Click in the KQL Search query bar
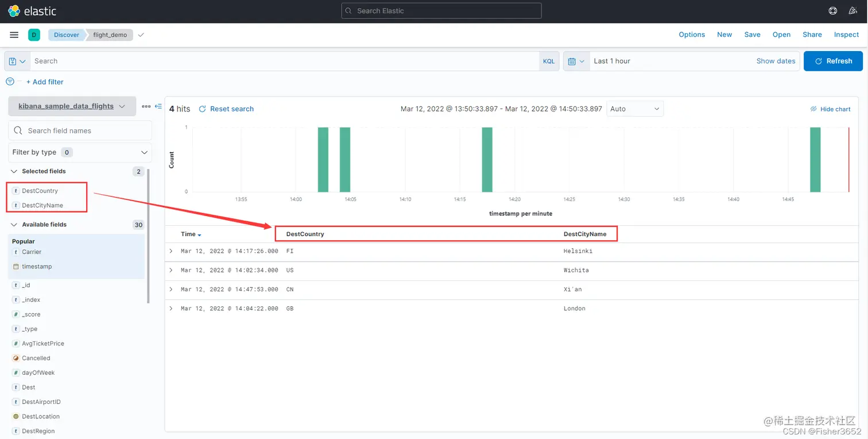 coord(284,61)
